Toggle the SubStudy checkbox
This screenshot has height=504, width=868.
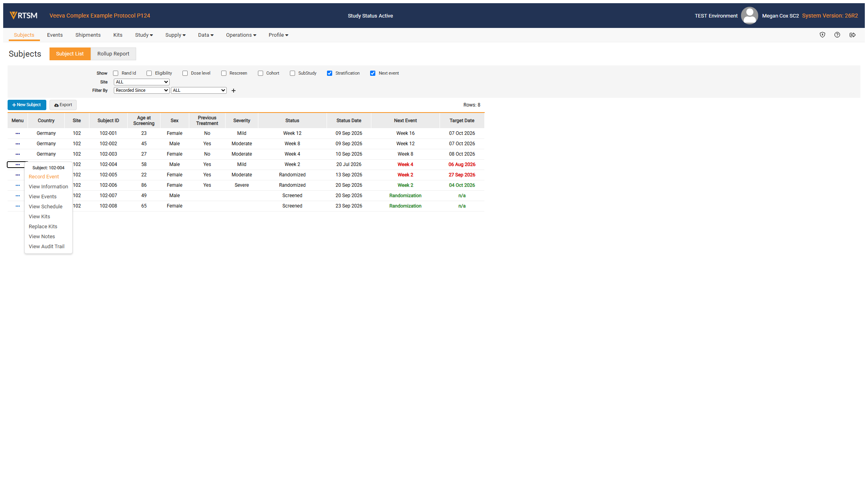pyautogui.click(x=292, y=73)
